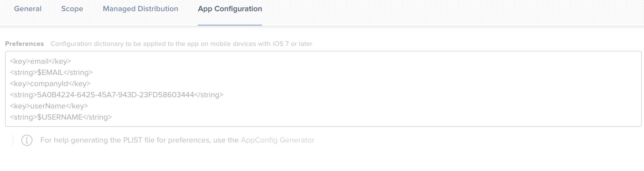
Task: Place cursor on the companyId key line
Action: [50, 84]
